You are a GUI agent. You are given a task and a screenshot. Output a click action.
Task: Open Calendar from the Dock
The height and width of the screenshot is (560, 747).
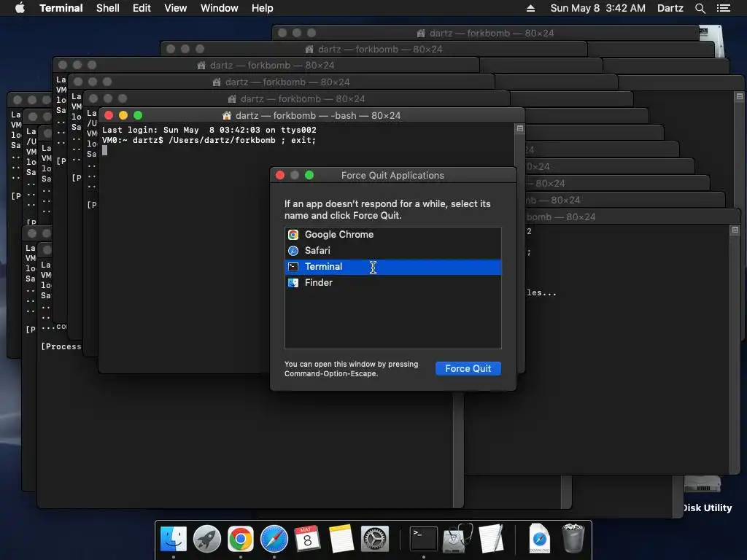pos(307,539)
